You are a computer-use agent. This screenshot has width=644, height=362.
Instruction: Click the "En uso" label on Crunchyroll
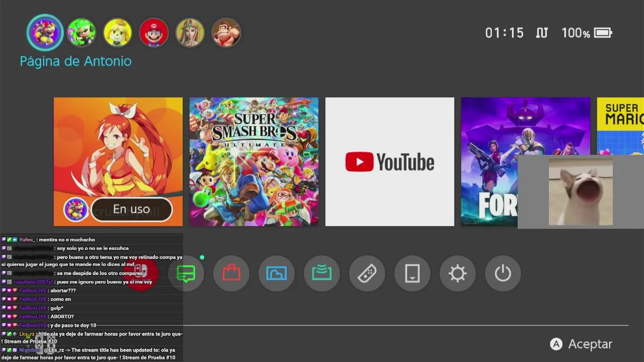tap(131, 209)
